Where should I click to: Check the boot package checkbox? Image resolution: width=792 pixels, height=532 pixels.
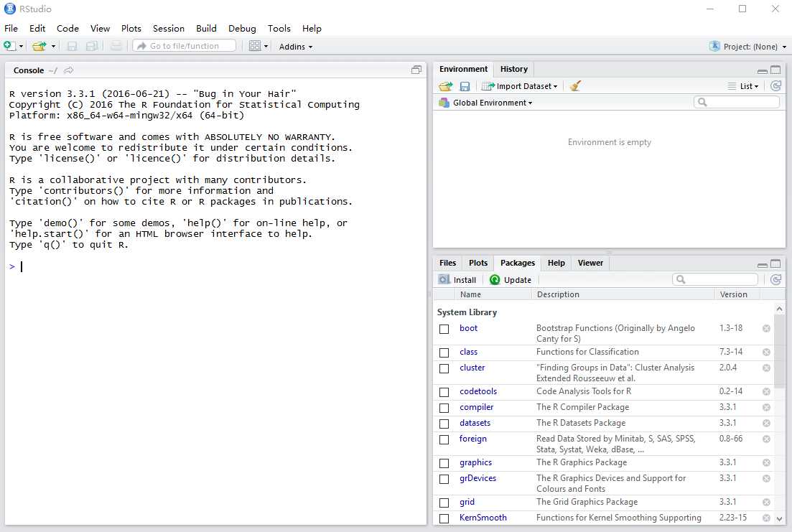(x=444, y=329)
